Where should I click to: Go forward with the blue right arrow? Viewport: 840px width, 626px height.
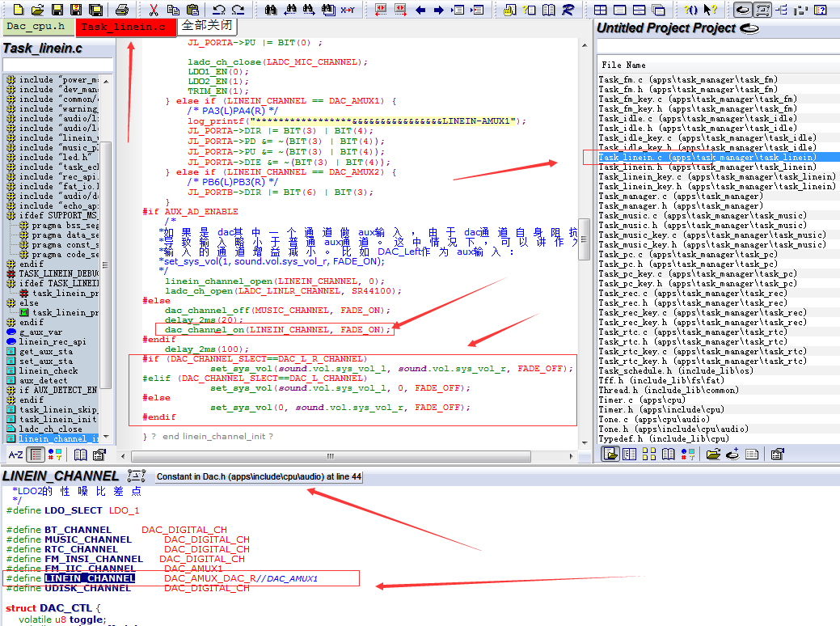[439, 10]
